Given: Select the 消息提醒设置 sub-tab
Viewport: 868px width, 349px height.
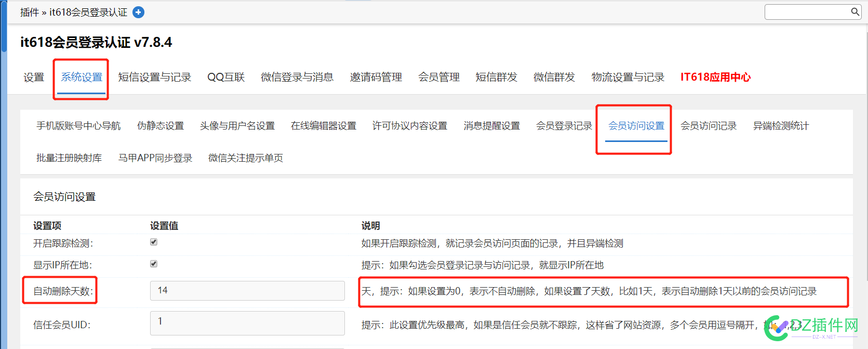Looking at the screenshot, I should pyautogui.click(x=492, y=126).
